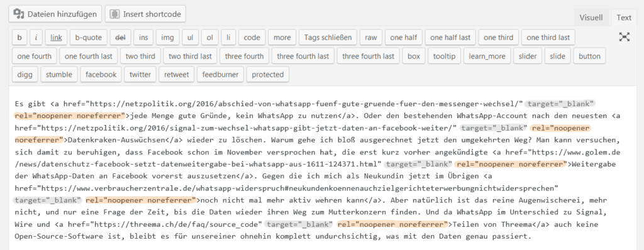Click the twitter shortcode button
The image size is (644, 250).
click(x=140, y=75)
